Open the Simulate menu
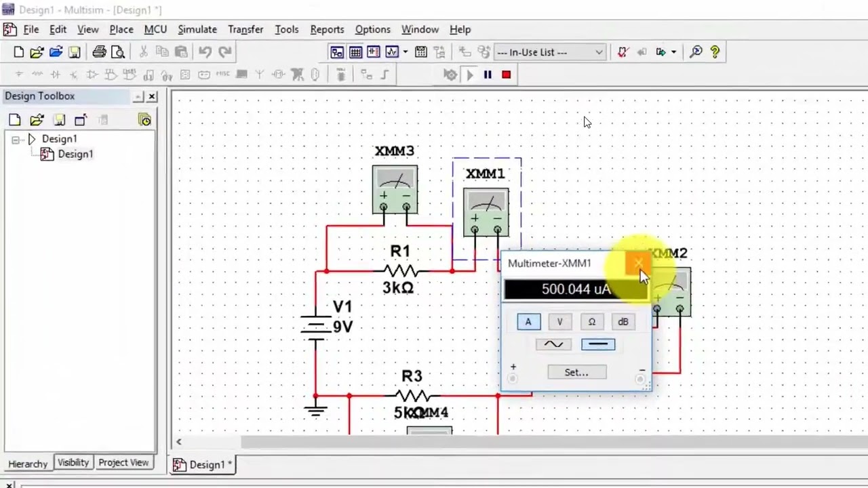 pos(197,29)
